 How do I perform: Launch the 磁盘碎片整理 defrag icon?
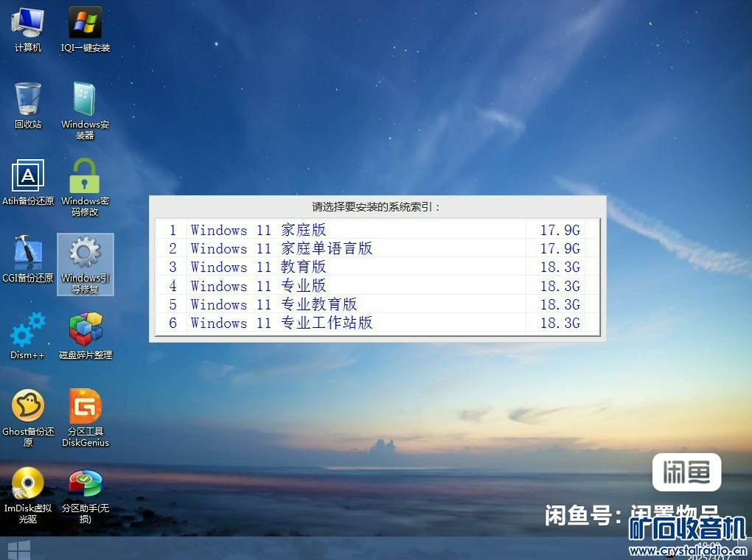(x=86, y=336)
